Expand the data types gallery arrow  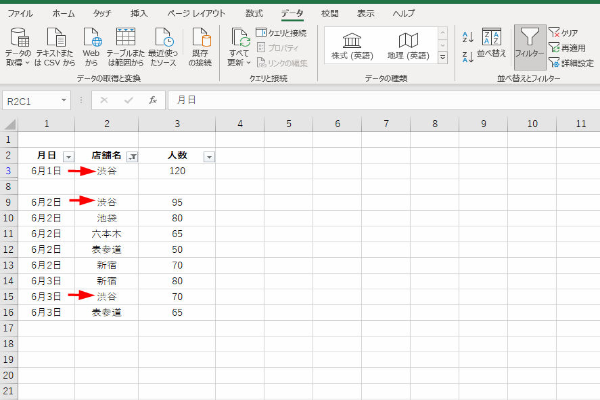point(443,59)
